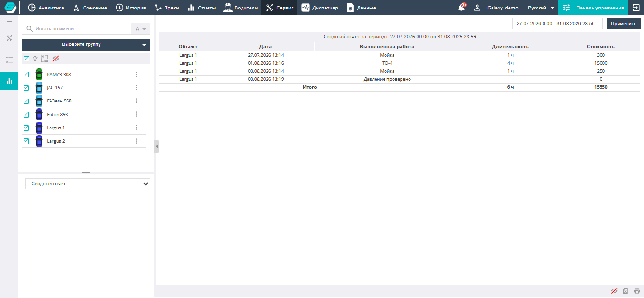The width and height of the screenshot is (644, 298).
Task: Click the Применить button
Action: click(624, 24)
